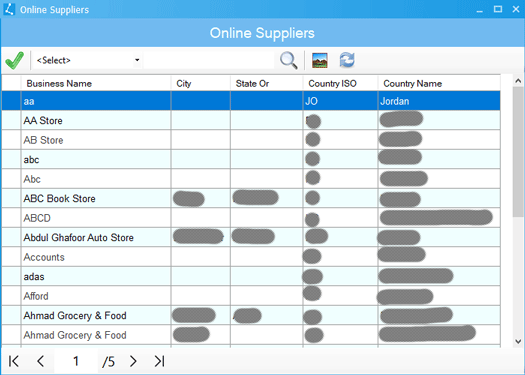
Task: Select the 'Accounts' supplier row
Action: click(251, 257)
